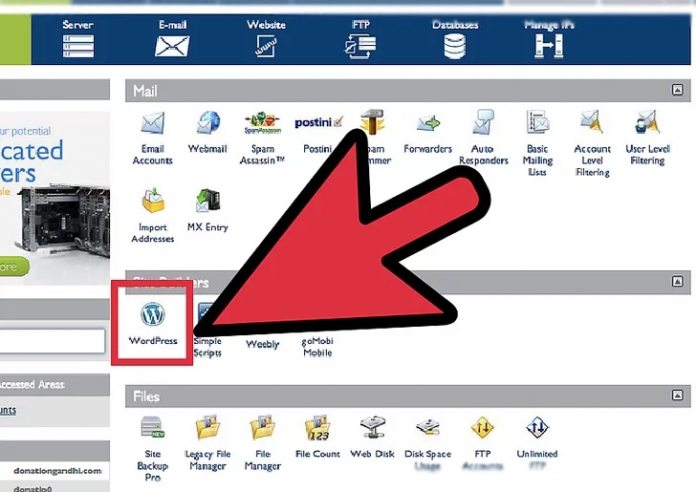Screen dimensions: 696x492
Task: Collapse the Mail section
Action: (678, 91)
